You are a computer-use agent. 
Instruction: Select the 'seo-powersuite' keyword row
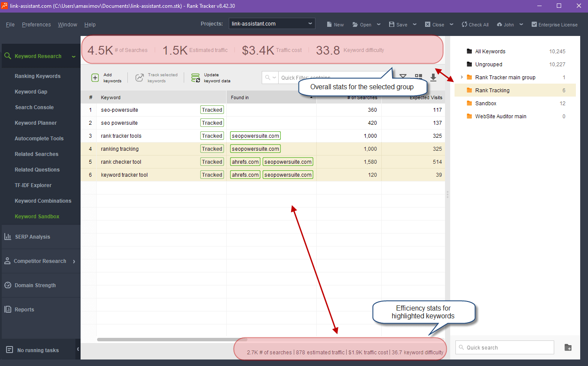tap(263, 110)
